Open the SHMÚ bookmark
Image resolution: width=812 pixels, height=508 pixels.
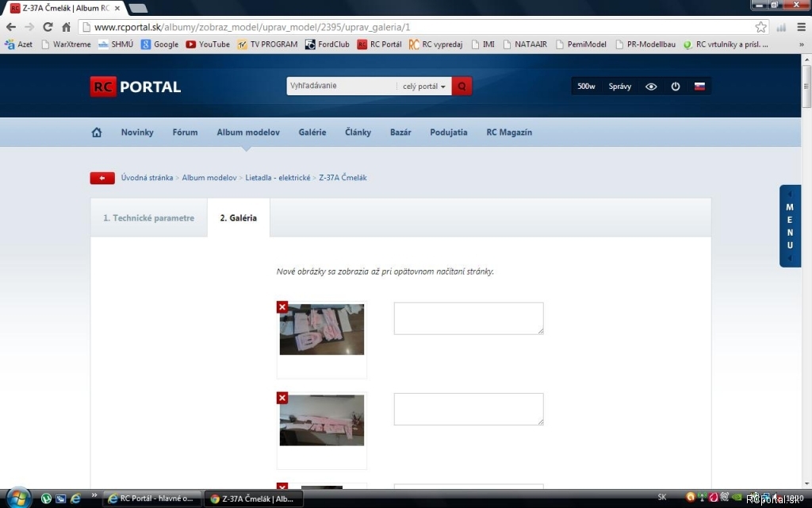click(x=116, y=44)
